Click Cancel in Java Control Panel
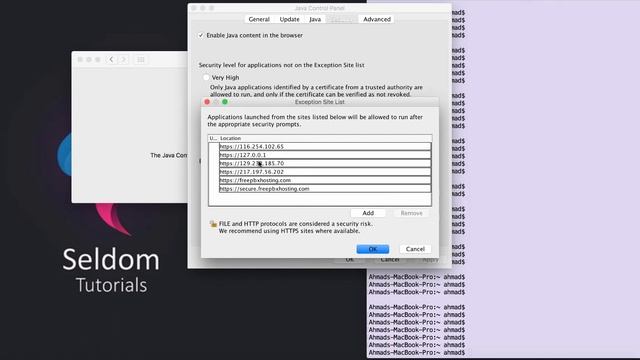The image size is (640, 360). (x=390, y=260)
